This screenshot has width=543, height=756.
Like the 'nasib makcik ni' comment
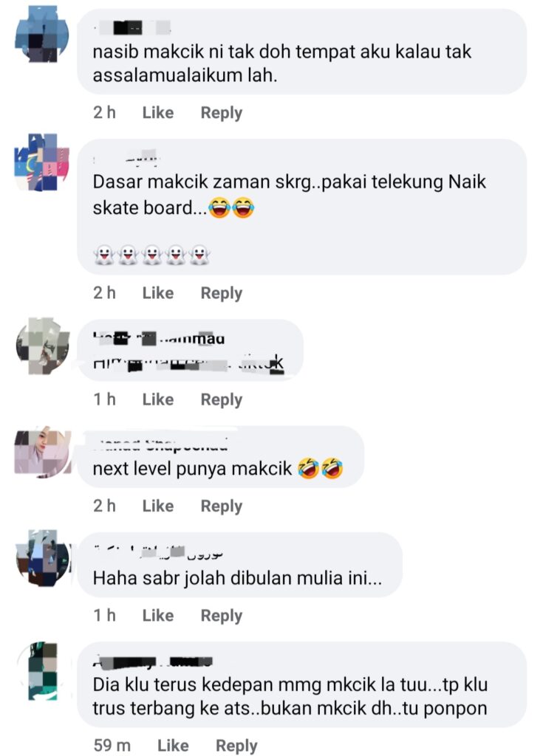click(x=158, y=113)
